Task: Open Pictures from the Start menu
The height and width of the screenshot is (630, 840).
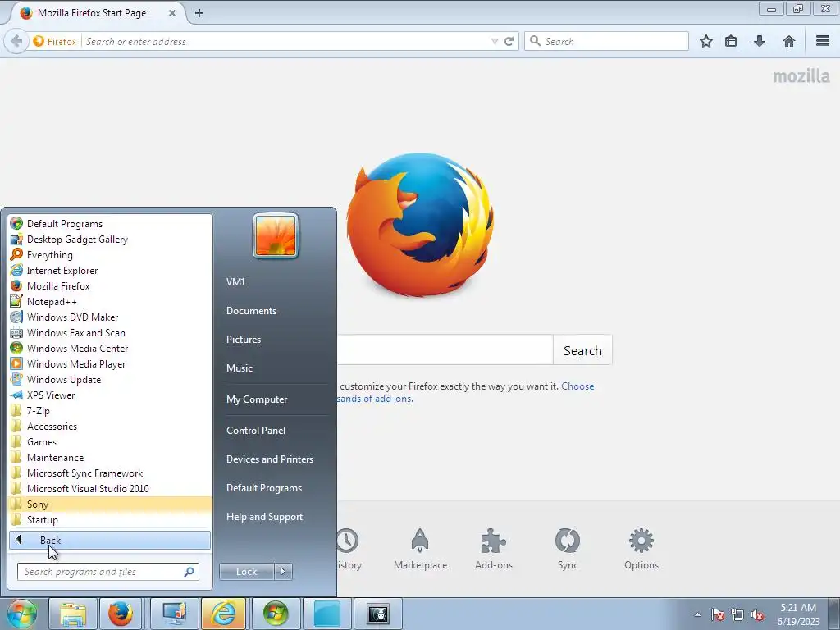Action: click(244, 340)
